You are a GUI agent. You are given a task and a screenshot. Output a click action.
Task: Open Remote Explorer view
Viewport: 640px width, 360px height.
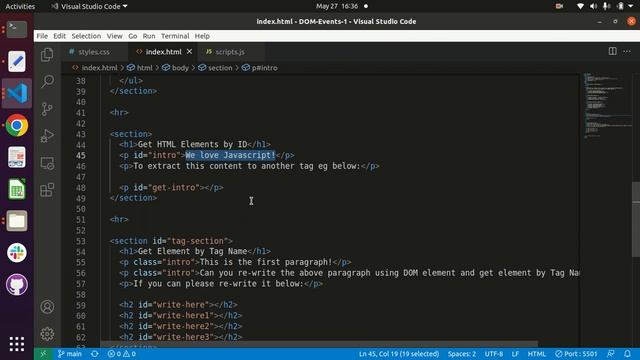point(47,163)
